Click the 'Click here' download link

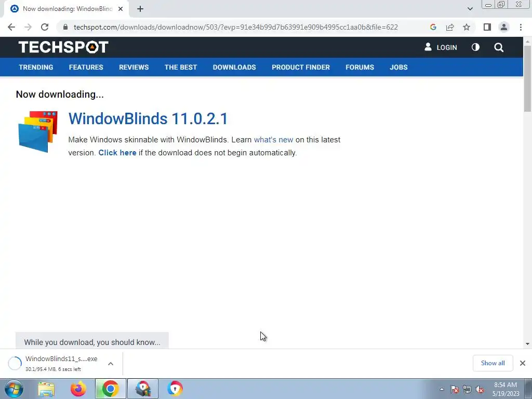click(x=117, y=153)
